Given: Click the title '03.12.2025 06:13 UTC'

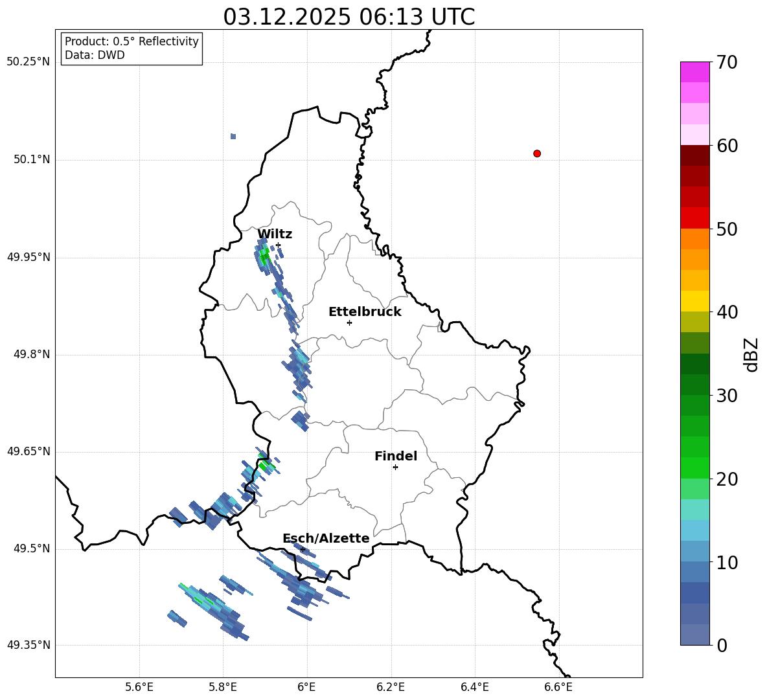Looking at the screenshot, I should coord(349,17).
